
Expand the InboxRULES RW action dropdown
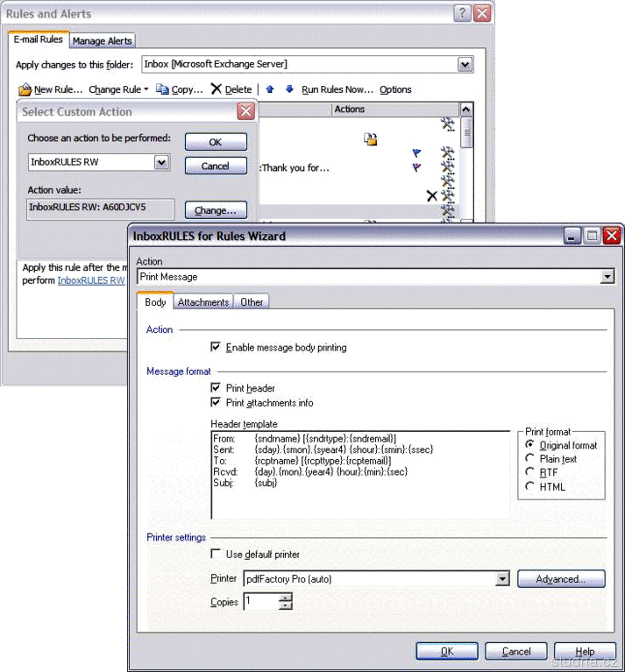tap(161, 162)
